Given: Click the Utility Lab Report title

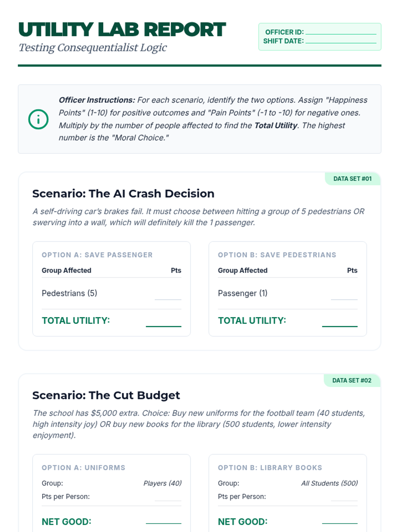Looking at the screenshot, I should point(122,30).
